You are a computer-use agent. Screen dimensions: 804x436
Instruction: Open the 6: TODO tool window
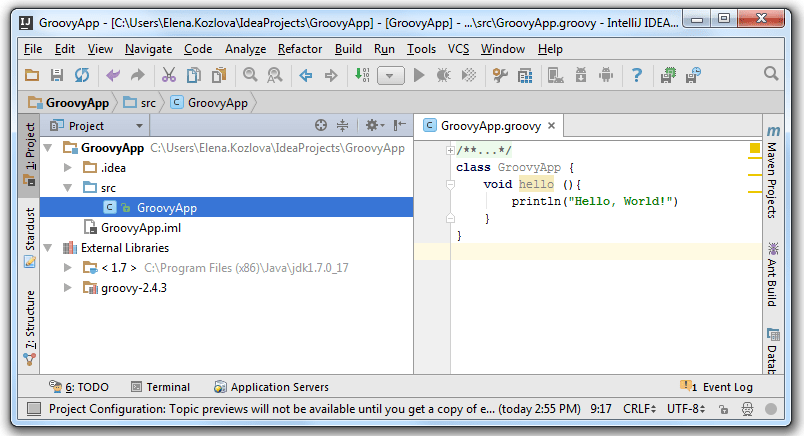(x=78, y=387)
